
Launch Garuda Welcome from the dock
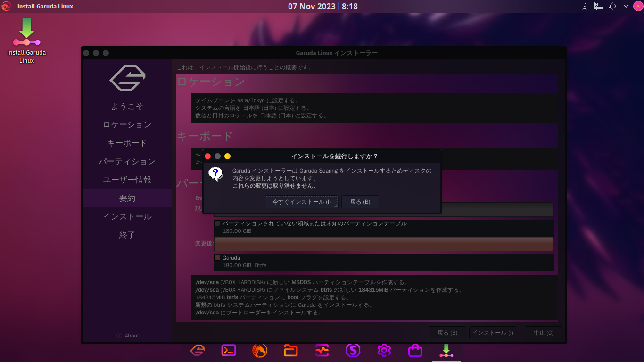click(x=198, y=350)
